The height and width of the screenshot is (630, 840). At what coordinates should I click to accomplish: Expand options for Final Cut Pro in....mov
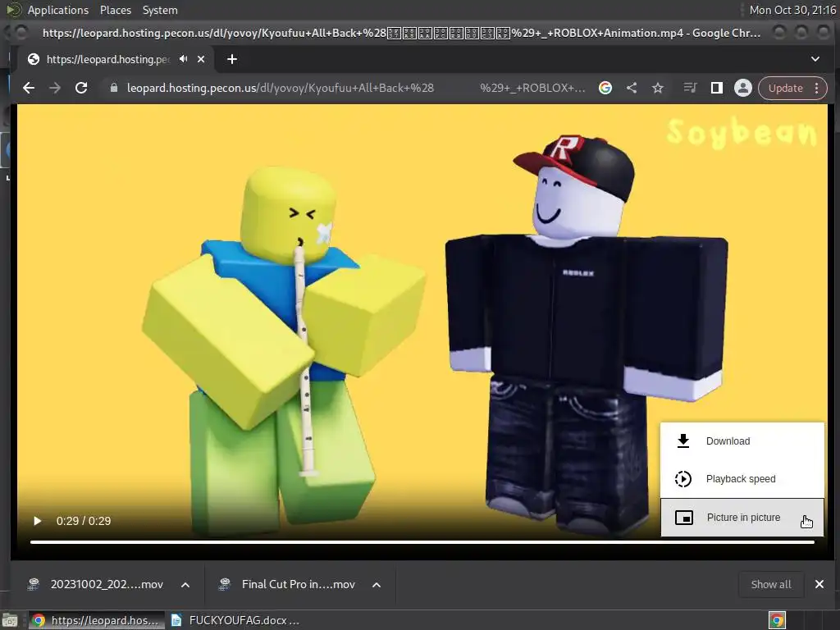click(377, 584)
